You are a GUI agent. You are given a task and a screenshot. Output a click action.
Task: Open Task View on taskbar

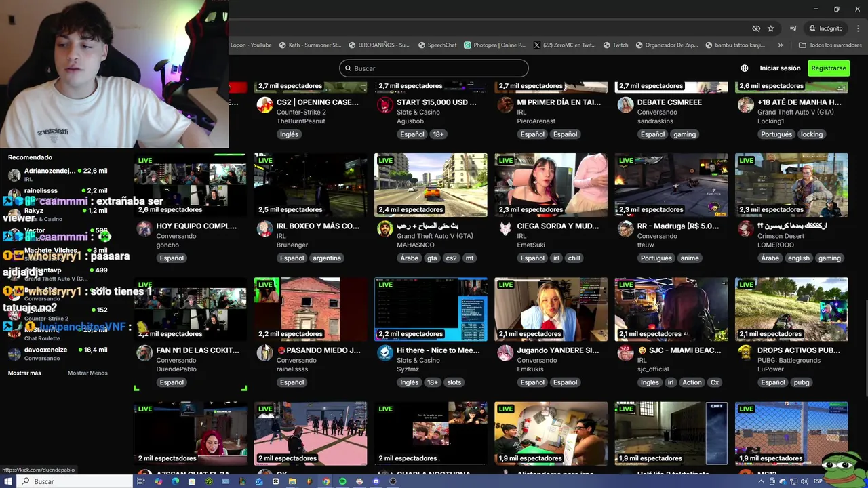pyautogui.click(x=141, y=481)
